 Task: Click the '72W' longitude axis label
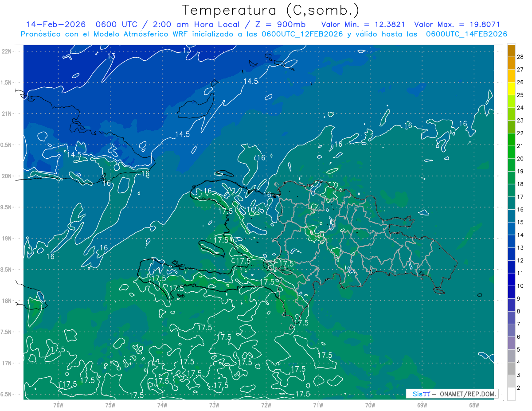[x=266, y=405]
